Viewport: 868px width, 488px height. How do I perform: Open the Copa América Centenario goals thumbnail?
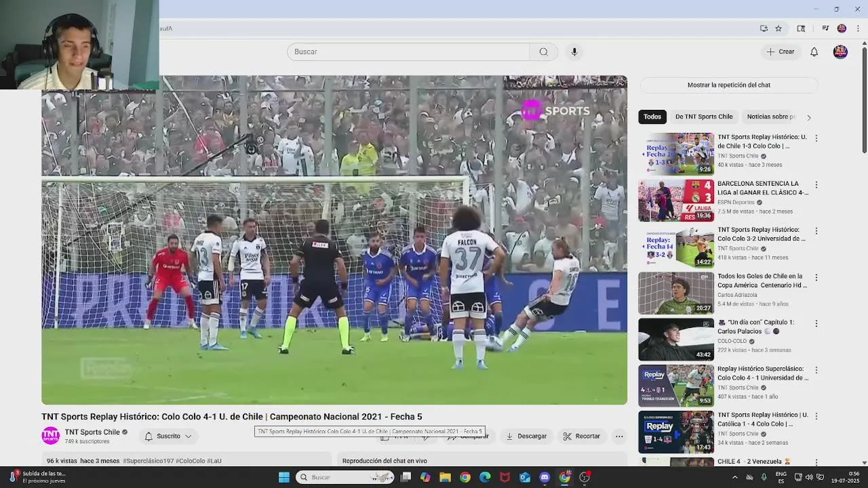(x=676, y=293)
